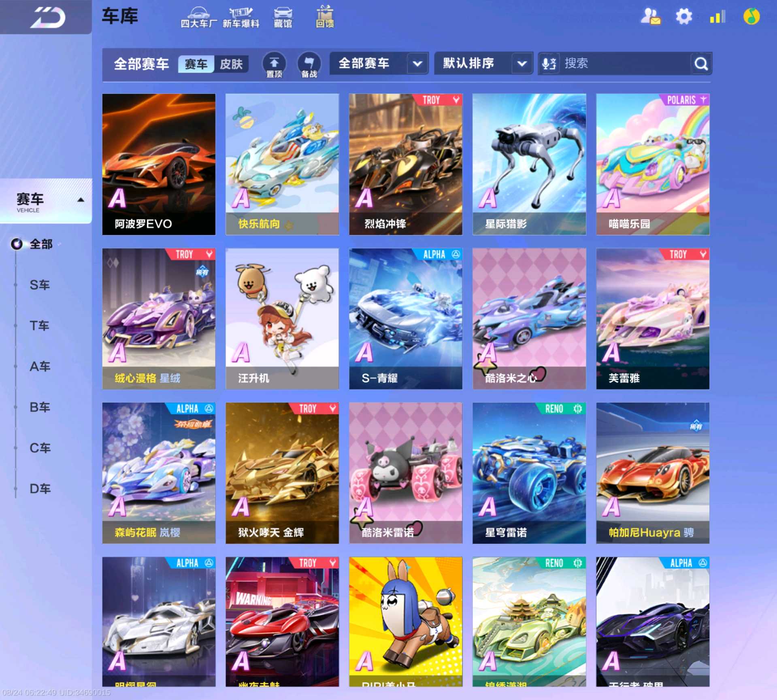Switch the toggle to 赛车
This screenshot has height=700, width=777.
coord(196,64)
